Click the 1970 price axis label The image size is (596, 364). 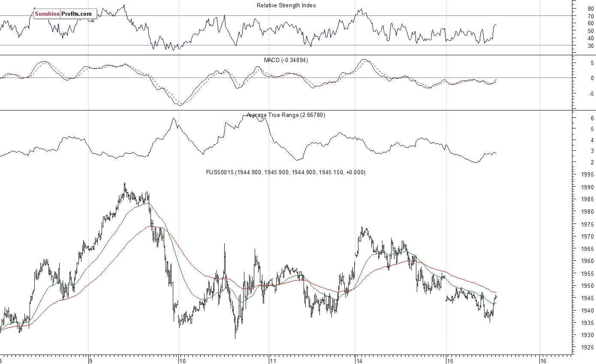(588, 236)
